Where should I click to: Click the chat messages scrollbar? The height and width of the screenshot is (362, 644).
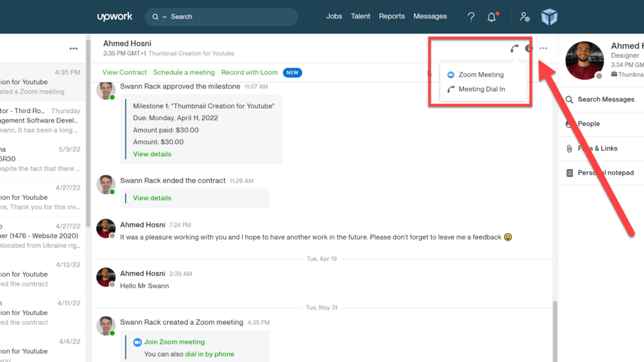tap(555, 332)
